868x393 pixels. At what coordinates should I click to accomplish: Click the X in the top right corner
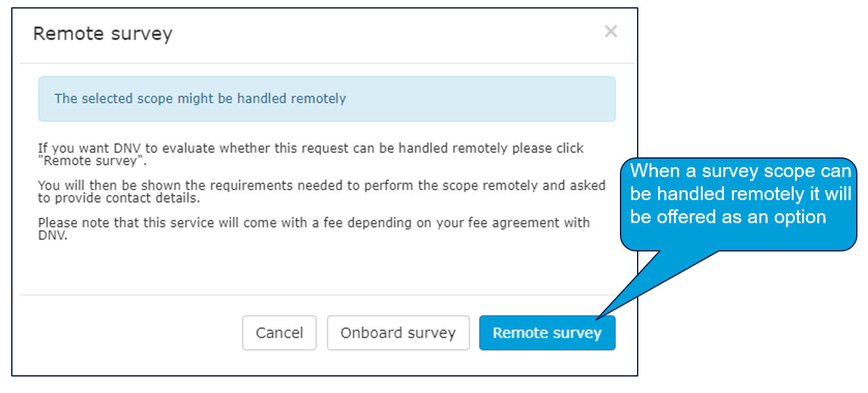[611, 31]
